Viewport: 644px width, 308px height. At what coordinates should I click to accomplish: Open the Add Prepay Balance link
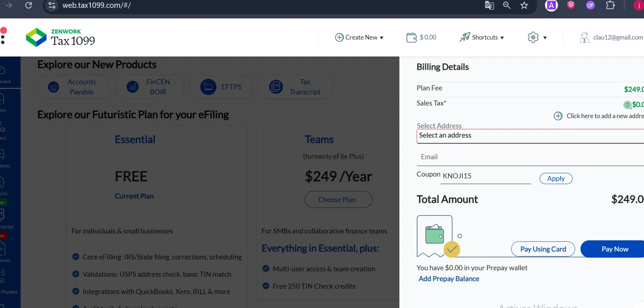(x=449, y=279)
